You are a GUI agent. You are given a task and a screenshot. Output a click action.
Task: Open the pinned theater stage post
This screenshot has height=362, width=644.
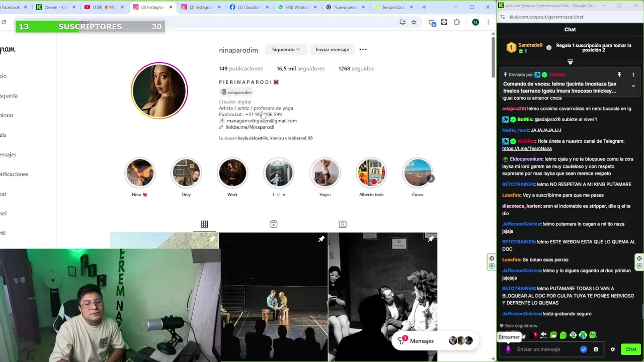click(273, 297)
